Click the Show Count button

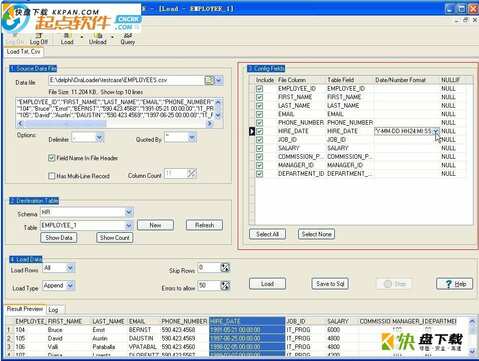click(x=115, y=238)
